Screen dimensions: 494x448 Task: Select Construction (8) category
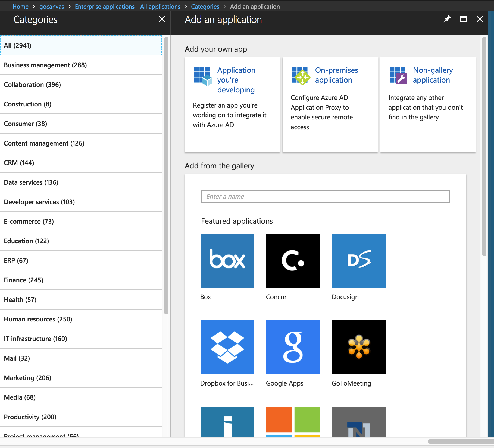[x=81, y=104]
